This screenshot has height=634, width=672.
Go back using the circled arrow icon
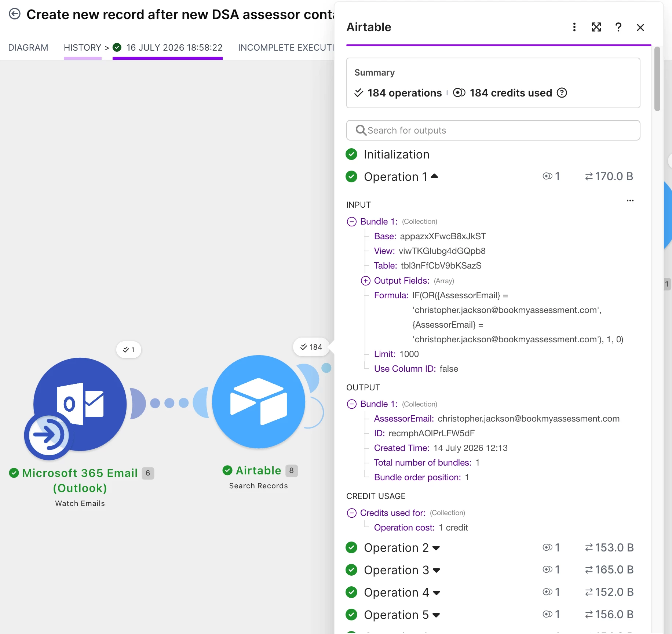tap(15, 14)
